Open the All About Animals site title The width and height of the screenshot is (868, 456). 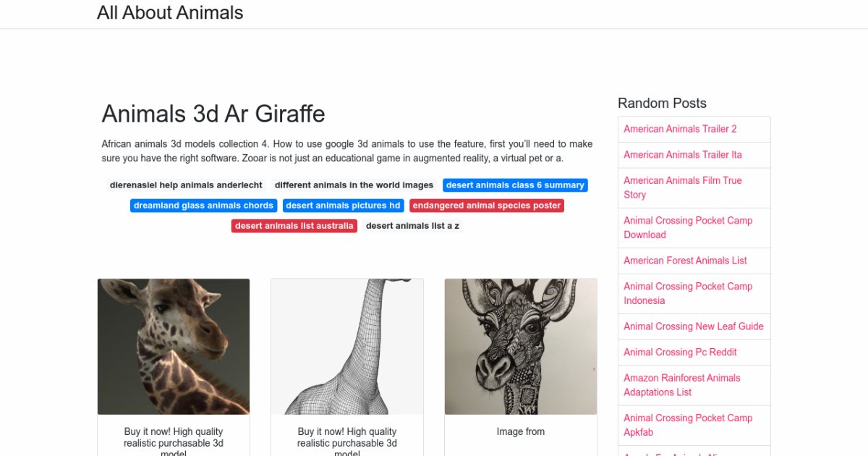click(x=170, y=13)
